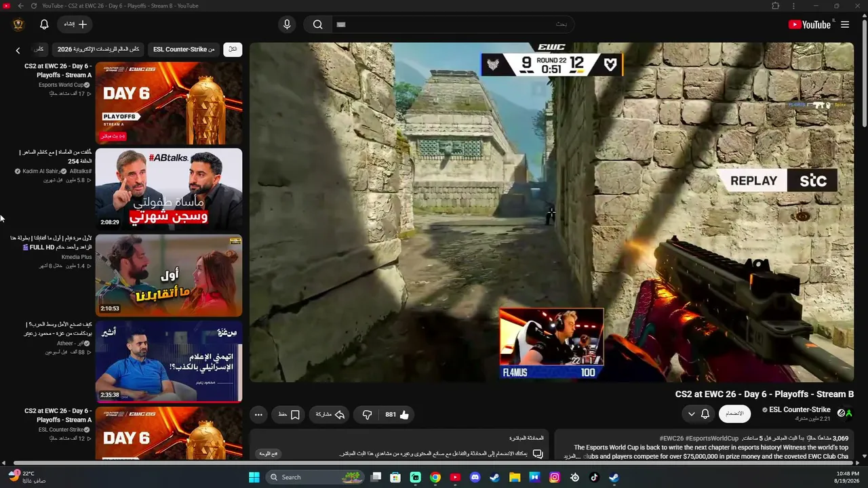The image size is (868, 488).
Task: Click the إنشاء create button
Action: [75, 24]
